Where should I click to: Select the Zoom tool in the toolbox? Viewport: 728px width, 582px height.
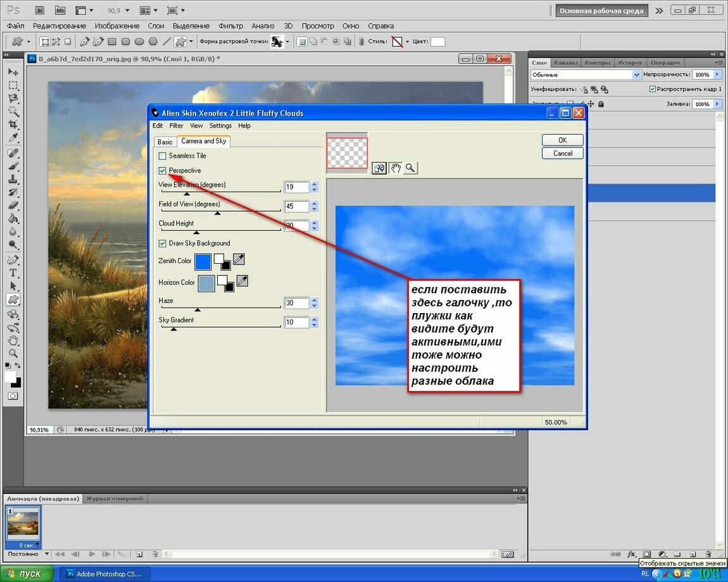click(13, 354)
